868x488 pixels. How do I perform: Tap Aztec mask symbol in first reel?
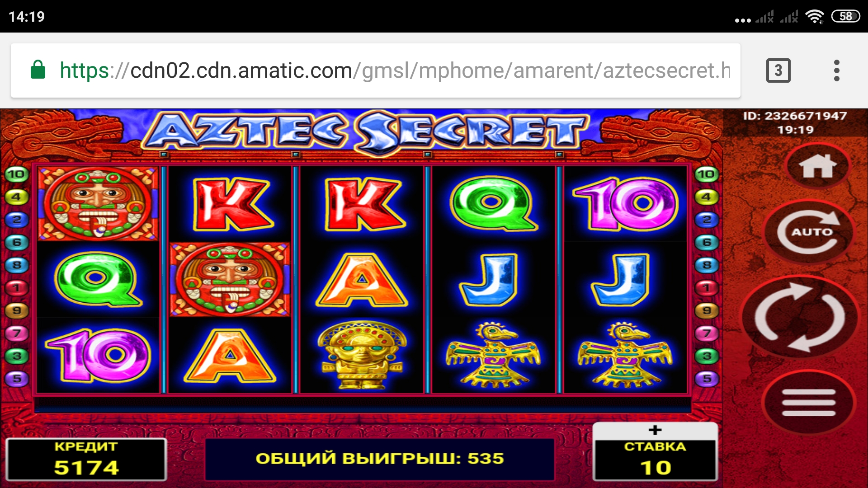[x=98, y=203]
